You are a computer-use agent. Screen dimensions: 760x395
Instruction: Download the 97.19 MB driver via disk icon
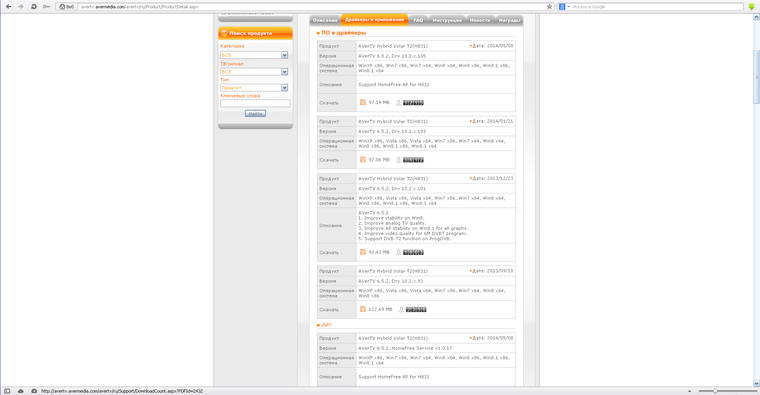click(363, 102)
